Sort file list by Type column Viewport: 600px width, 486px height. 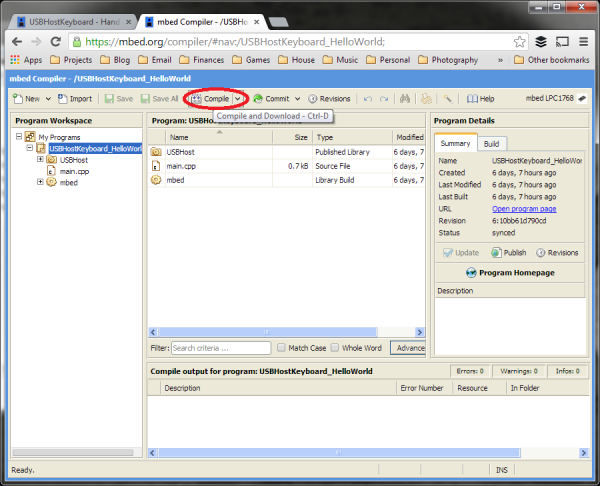pos(352,137)
